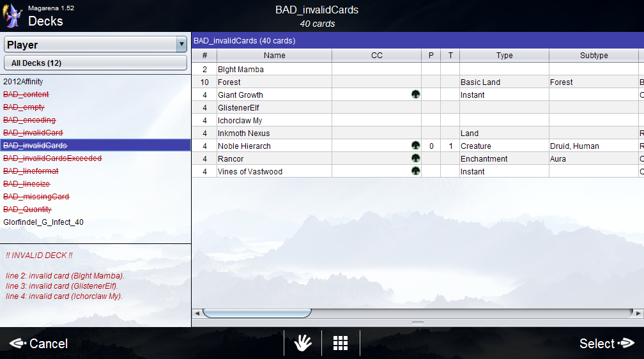This screenshot has height=359, width=644.
Task: Select the 2012Affinity deck
Action: tap(23, 82)
